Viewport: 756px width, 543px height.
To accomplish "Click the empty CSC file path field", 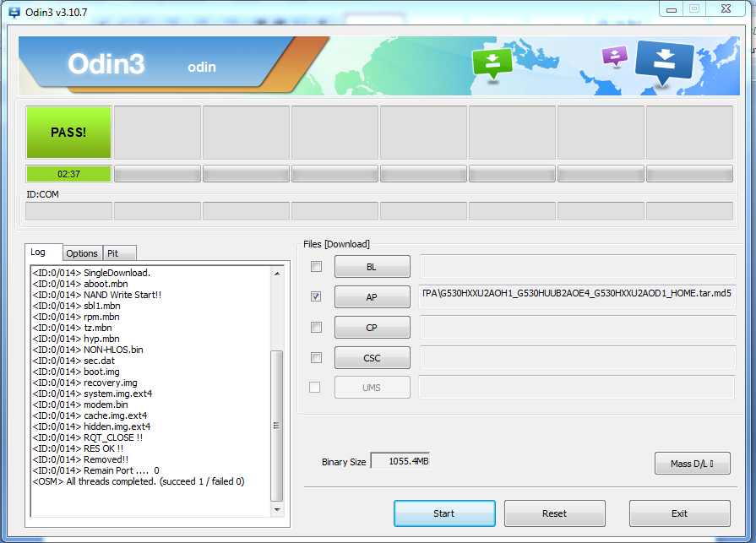I will (578, 357).
